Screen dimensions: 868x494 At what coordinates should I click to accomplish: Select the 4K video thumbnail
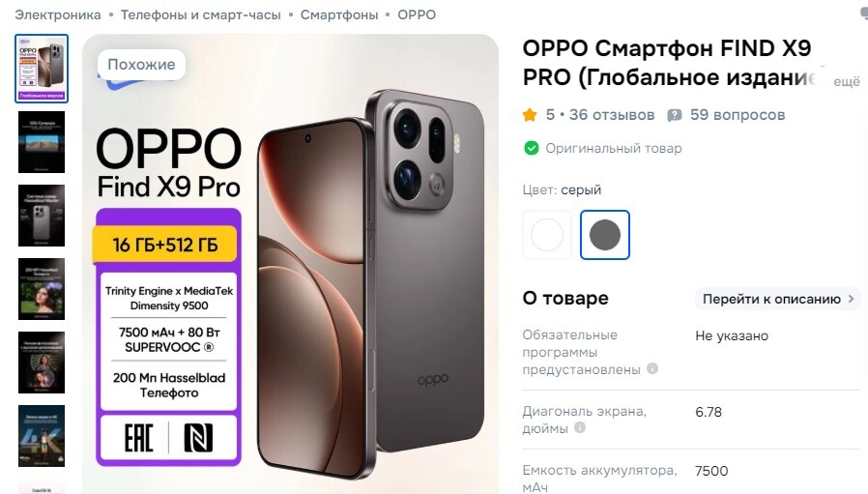point(42,436)
